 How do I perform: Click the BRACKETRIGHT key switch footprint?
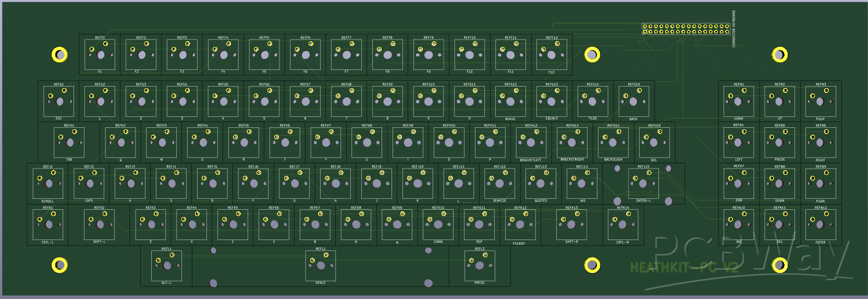(572, 142)
